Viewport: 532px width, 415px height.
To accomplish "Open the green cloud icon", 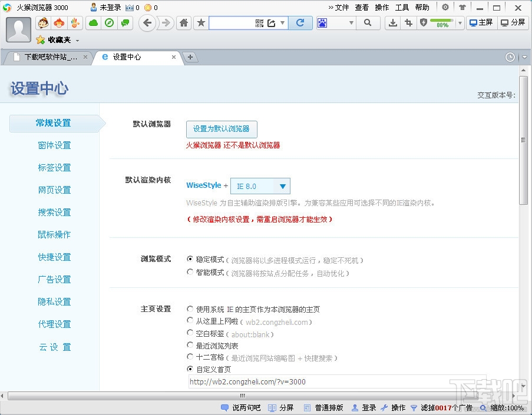I will coord(93,23).
